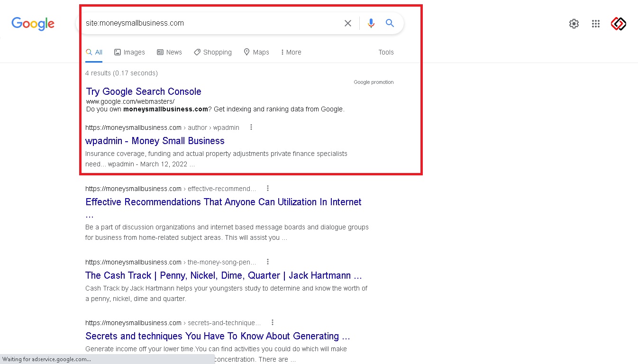Open the wpadmin - Money Small Business result
Viewport: 638px width, 364px height.
coord(155,141)
